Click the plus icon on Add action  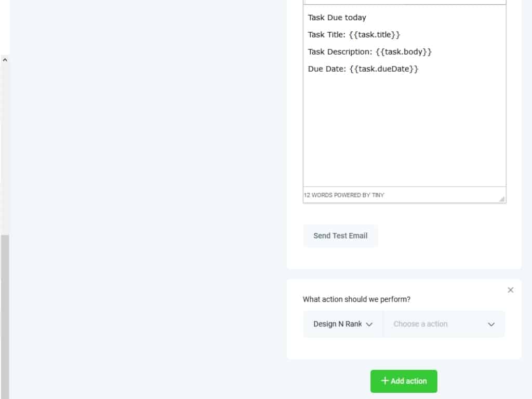pyautogui.click(x=385, y=381)
